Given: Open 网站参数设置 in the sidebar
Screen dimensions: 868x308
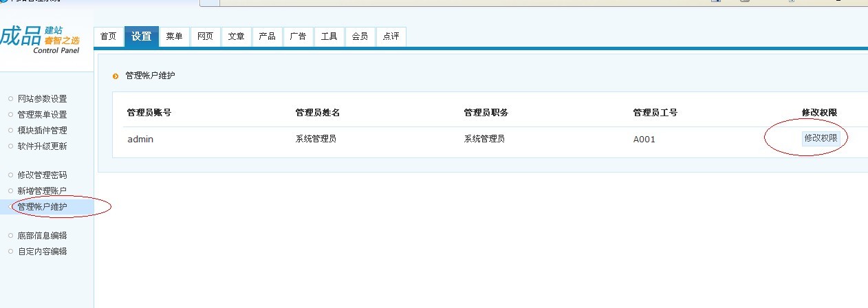Looking at the screenshot, I should tap(42, 99).
